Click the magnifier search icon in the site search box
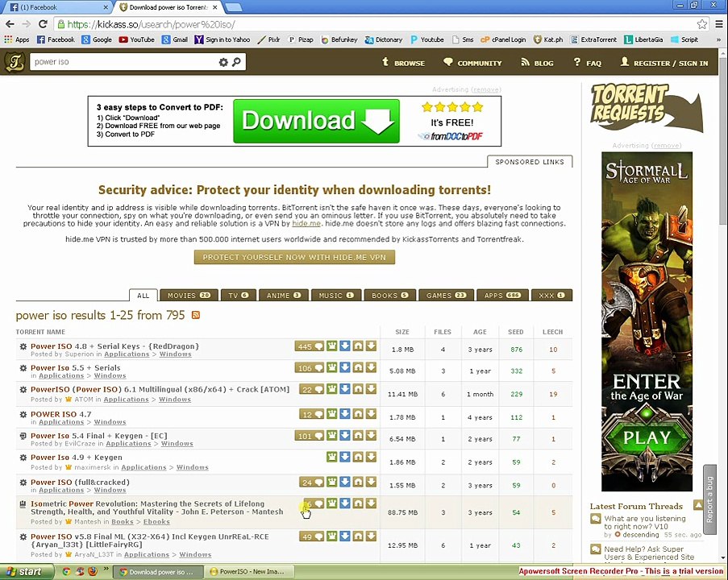 pyautogui.click(x=236, y=62)
